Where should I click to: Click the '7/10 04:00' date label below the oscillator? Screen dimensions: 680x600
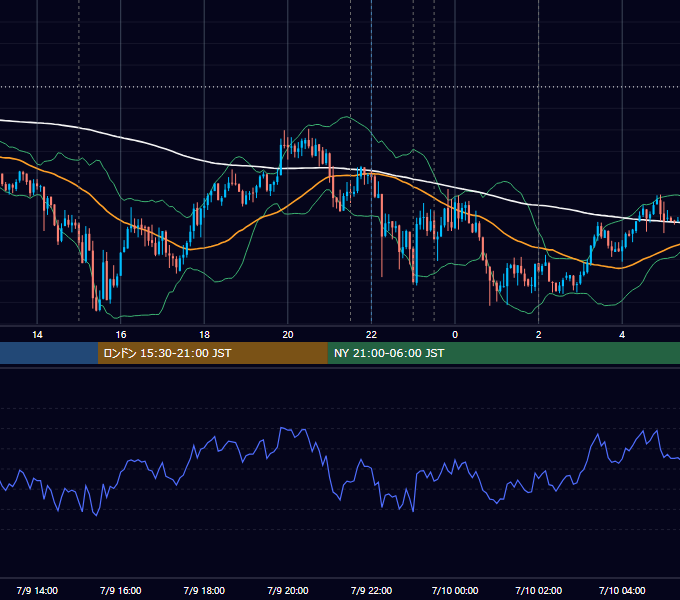[x=622, y=590]
